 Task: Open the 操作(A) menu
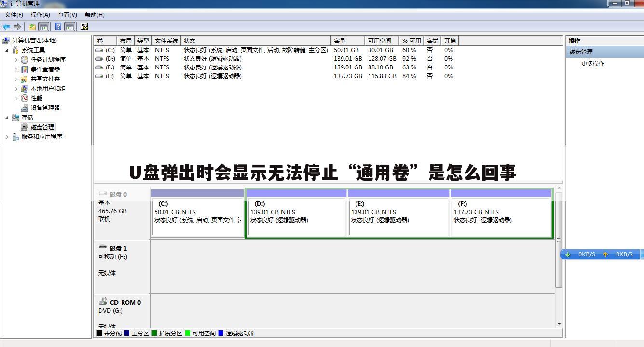pyautogui.click(x=39, y=15)
